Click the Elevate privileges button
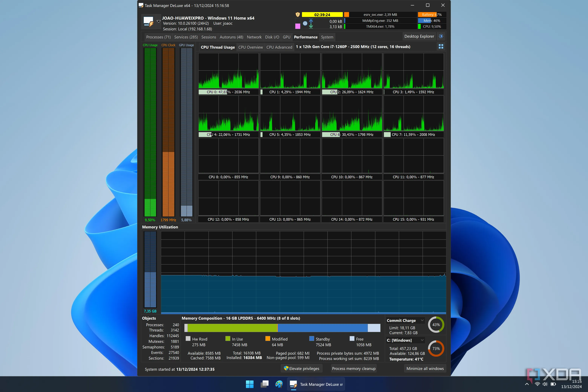The width and height of the screenshot is (588, 392). coord(302,368)
